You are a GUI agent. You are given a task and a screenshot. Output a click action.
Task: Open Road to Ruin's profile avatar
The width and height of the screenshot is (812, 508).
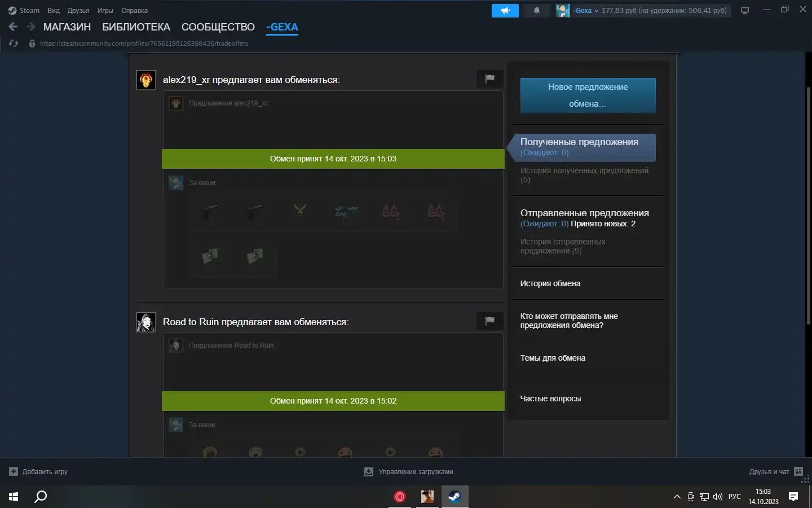(x=146, y=322)
